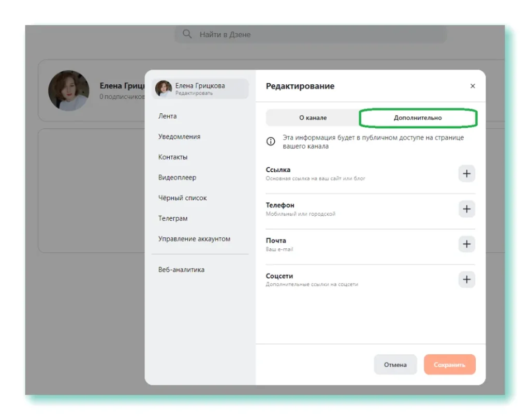Screen dimensions: 530x420
Task: Select Видеоплеер in the sidebar
Action: 177,177
